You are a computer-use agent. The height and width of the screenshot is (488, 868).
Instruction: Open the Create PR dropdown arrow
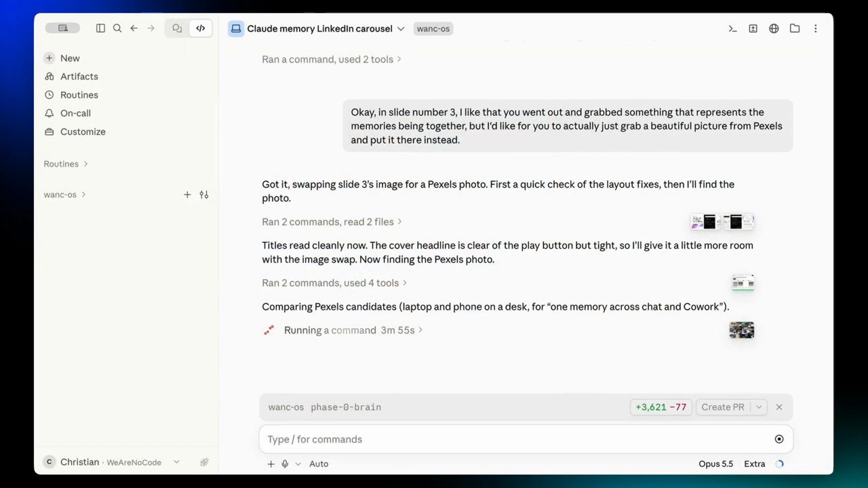coord(759,407)
